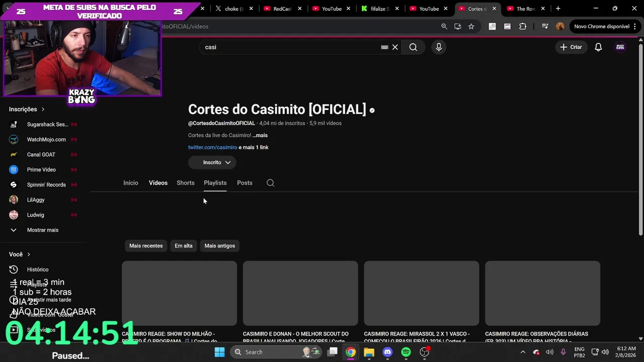Open the Mirassol 2 x 1 Vasco video thumbnail
644x362 pixels.
point(422,293)
